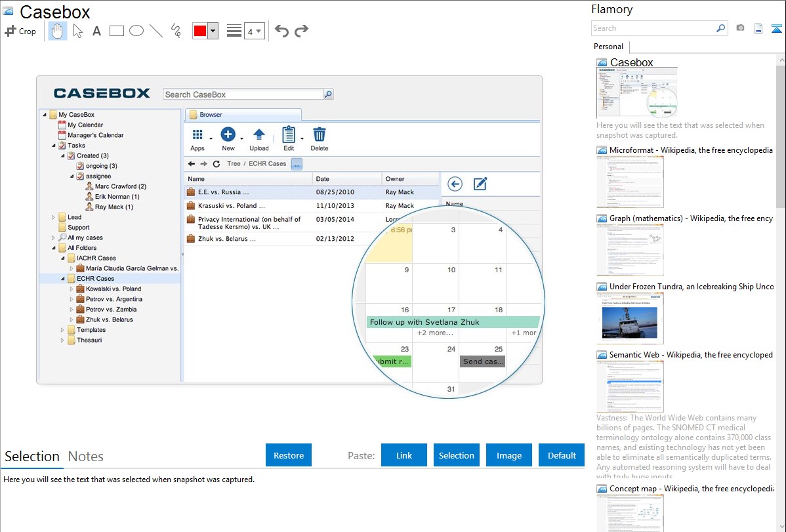The height and width of the screenshot is (532, 786).
Task: Click the Microformat - Wikipedia title
Action: coord(691,150)
